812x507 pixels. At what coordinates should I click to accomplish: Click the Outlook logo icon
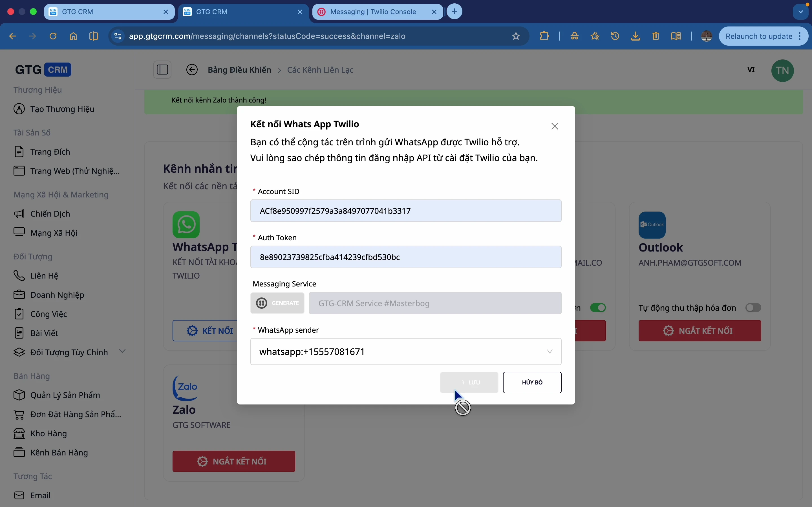click(651, 224)
